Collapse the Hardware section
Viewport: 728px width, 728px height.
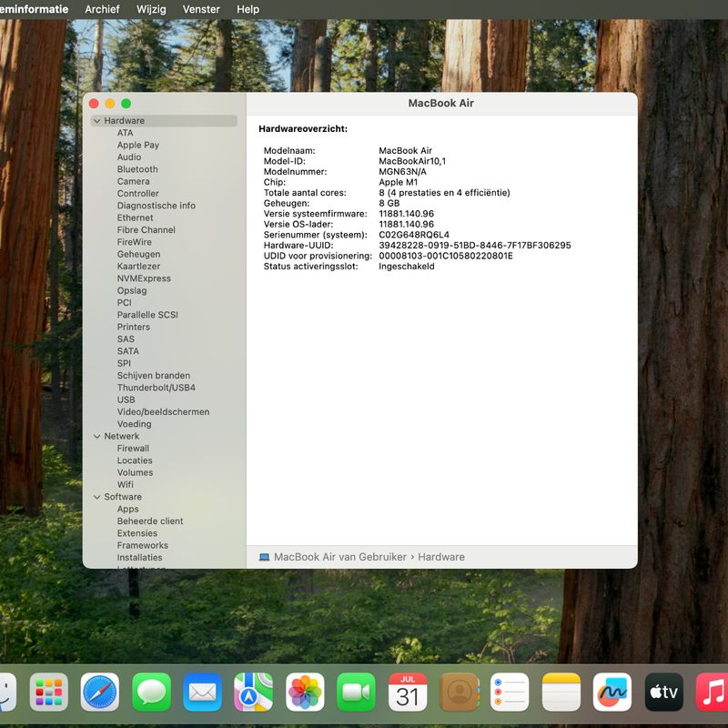97,121
